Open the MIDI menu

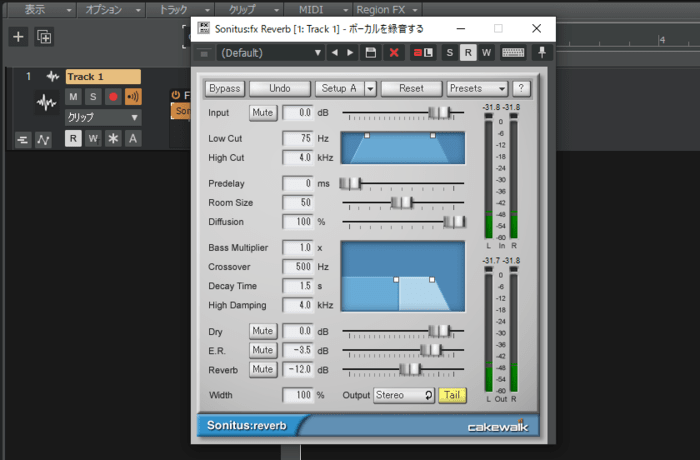point(318,9)
